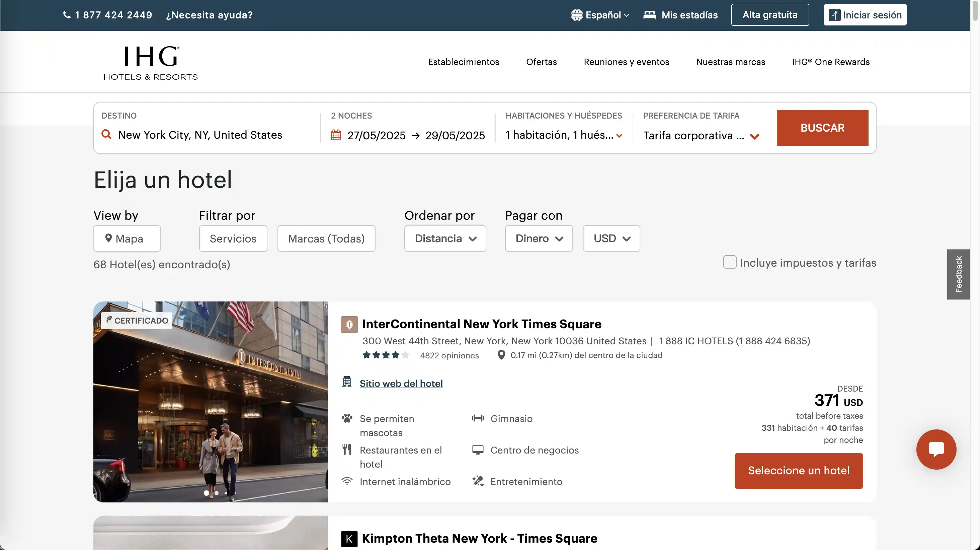Open the Servicios filter

(233, 238)
